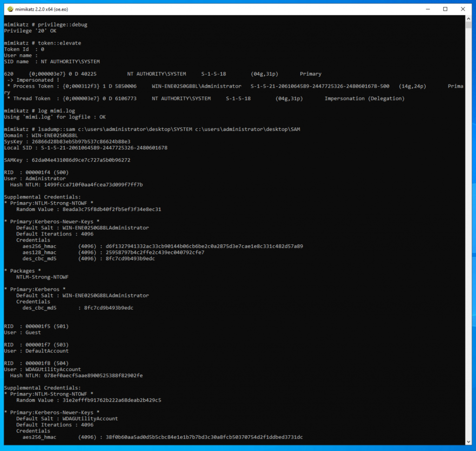This screenshot has height=451, width=476.
Task: Click the 'RID : 000001f4 (500)' line
Action: pyautogui.click(x=36, y=172)
